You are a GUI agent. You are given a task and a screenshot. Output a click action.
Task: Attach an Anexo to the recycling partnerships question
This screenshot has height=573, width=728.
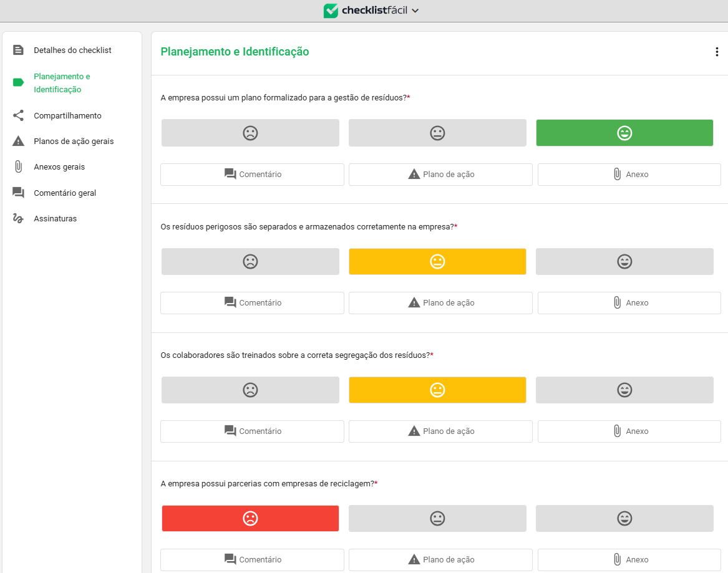pos(629,559)
